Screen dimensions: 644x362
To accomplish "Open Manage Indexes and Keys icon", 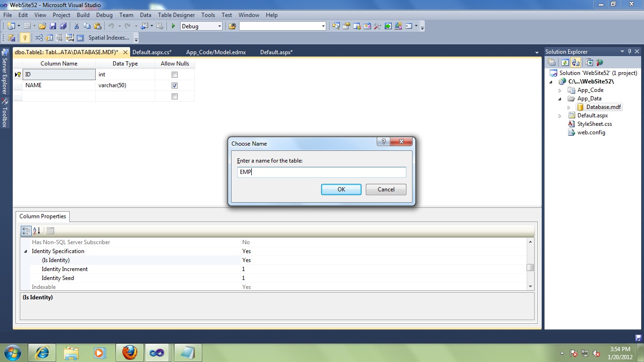I will click(x=48, y=38).
